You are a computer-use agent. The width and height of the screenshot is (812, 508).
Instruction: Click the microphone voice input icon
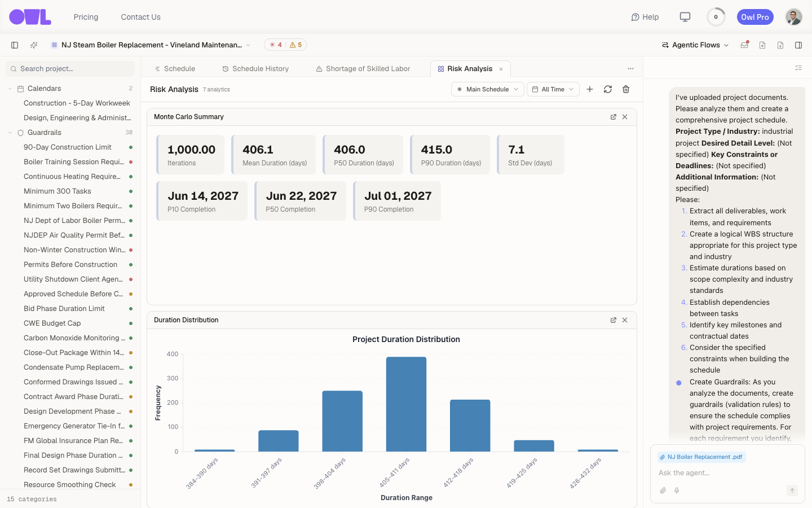click(677, 491)
